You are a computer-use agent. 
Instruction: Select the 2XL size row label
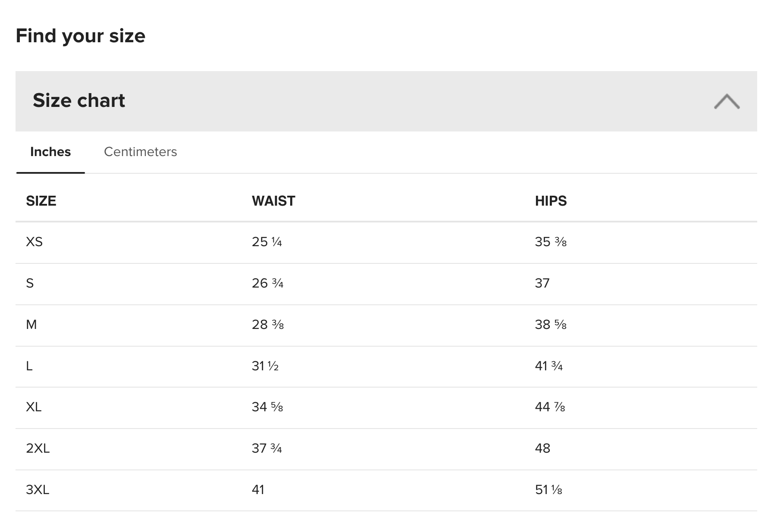[38, 448]
